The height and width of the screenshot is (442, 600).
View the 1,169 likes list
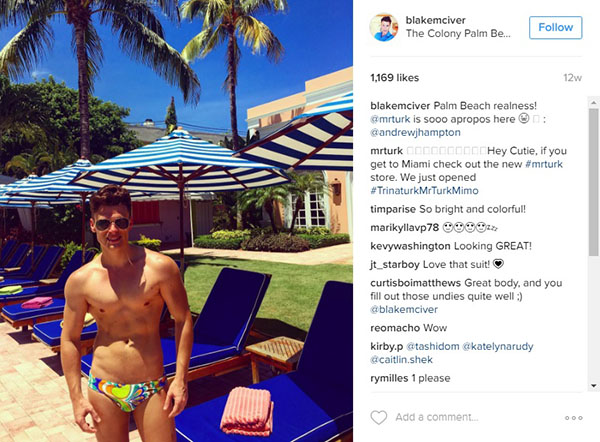click(395, 78)
